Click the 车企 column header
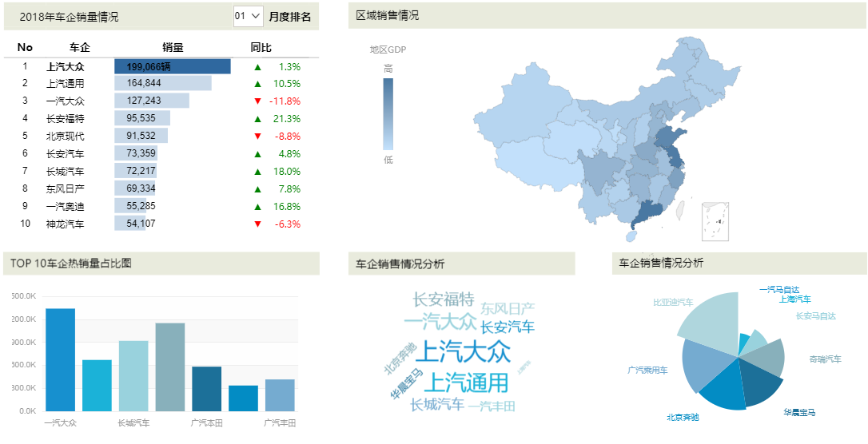868x444 pixels. 78,48
